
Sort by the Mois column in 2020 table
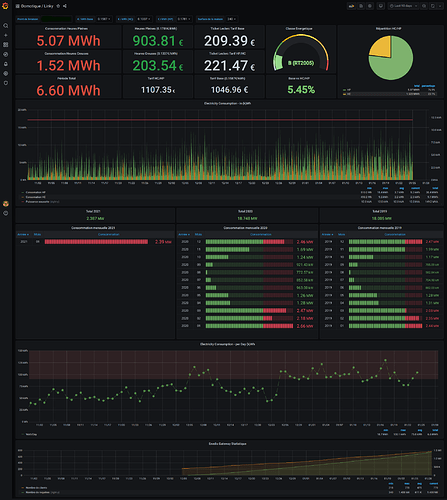click(x=198, y=234)
